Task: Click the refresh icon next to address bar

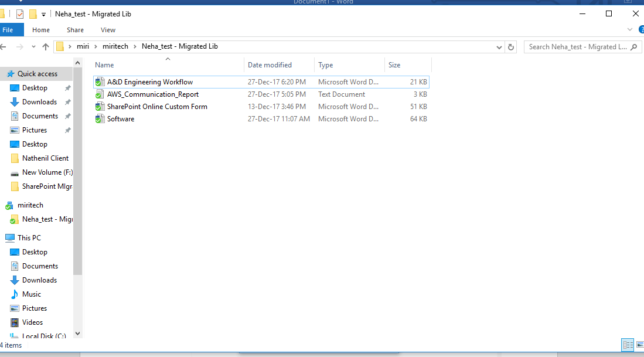Action: pyautogui.click(x=510, y=46)
